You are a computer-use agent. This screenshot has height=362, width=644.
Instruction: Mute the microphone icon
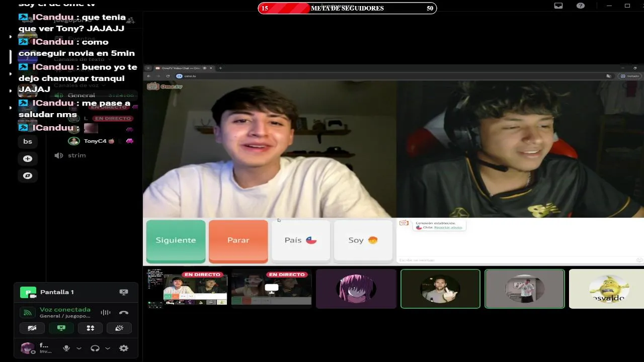coord(66,348)
